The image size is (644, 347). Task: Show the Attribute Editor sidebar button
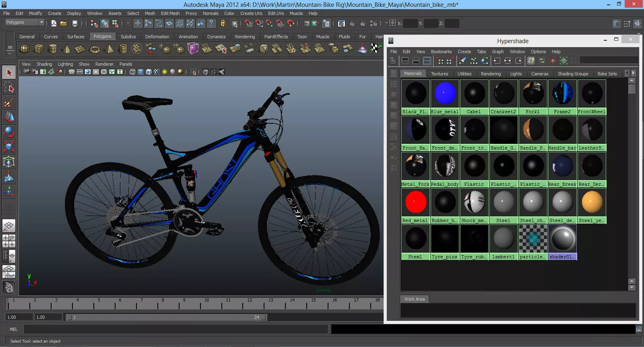coord(616,24)
